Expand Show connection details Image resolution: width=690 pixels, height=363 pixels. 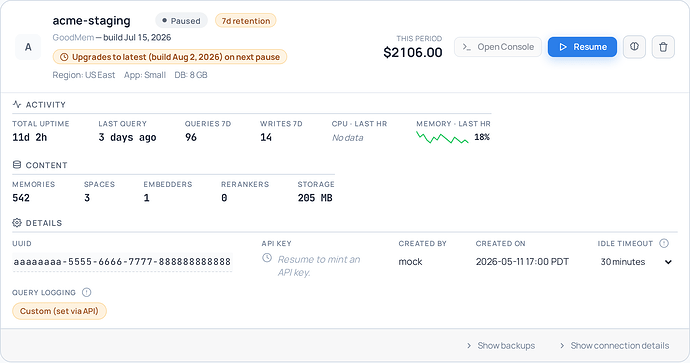click(615, 345)
